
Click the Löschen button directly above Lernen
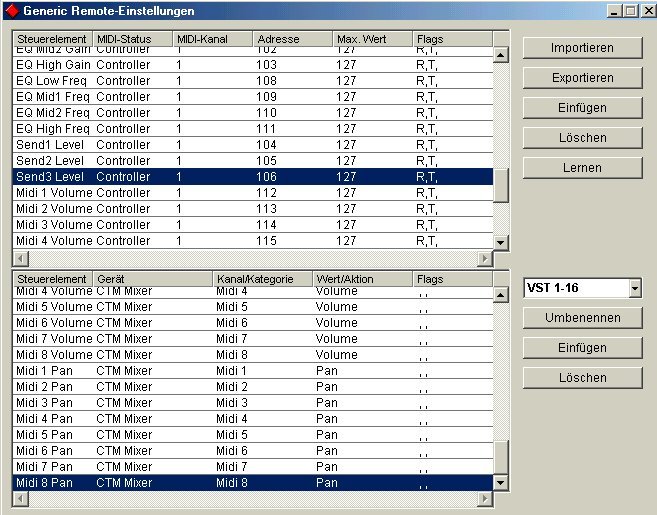point(582,138)
